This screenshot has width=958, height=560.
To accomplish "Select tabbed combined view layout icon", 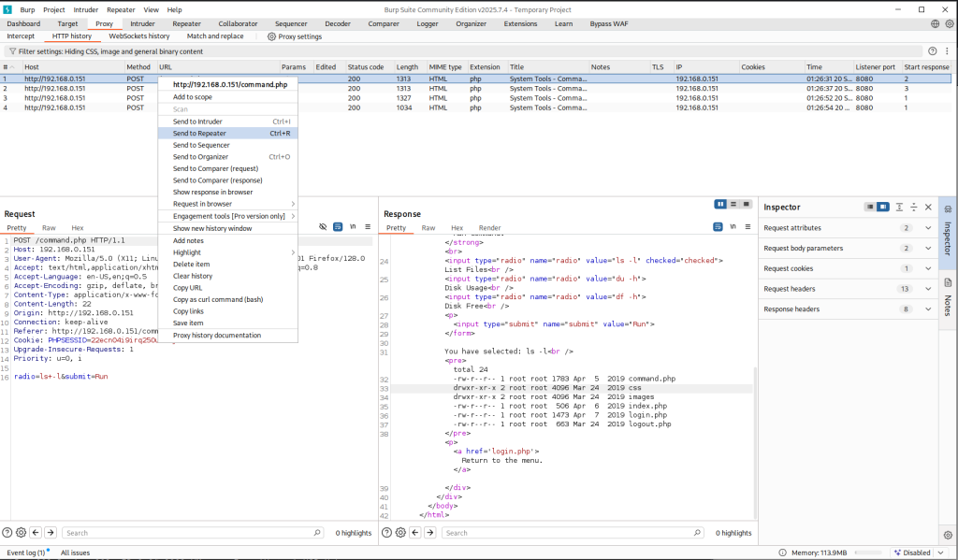I will pos(746,205).
